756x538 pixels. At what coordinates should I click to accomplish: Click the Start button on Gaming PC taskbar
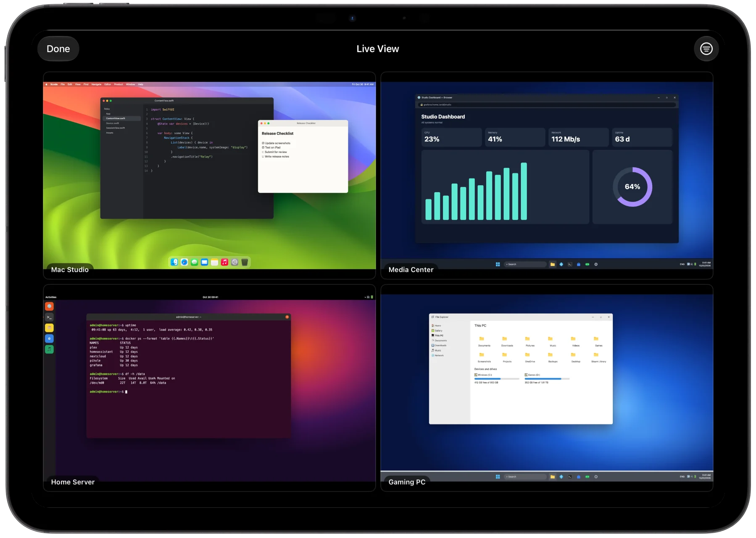point(498,477)
